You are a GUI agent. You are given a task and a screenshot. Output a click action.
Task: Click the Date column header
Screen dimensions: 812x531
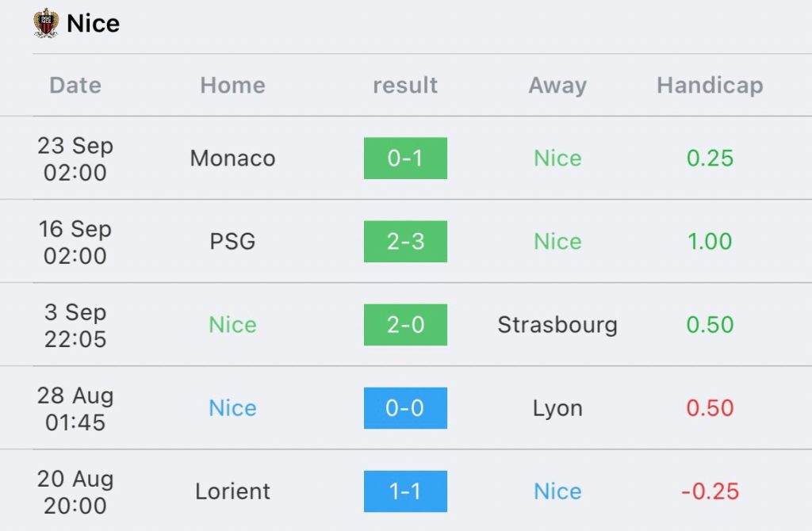point(75,86)
